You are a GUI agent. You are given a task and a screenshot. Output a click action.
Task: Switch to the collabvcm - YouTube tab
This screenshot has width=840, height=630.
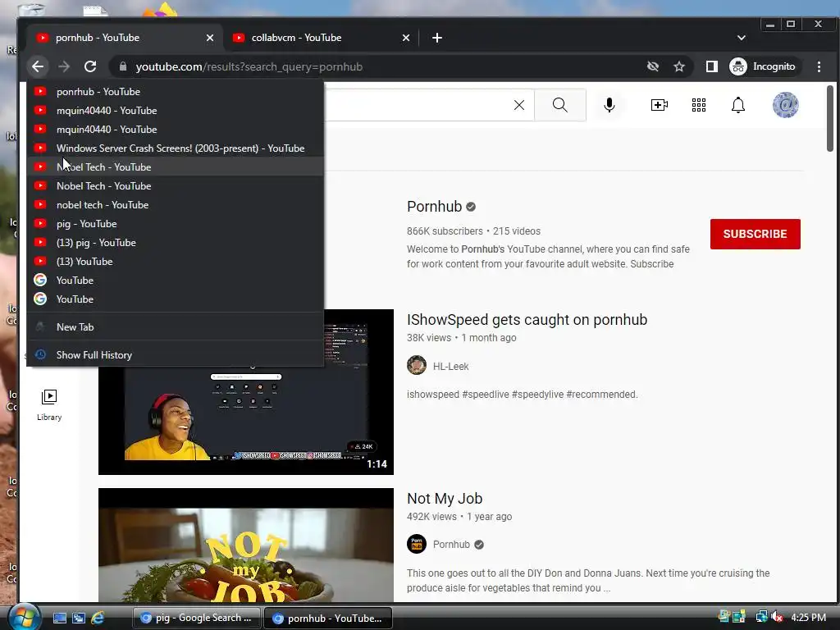(x=322, y=38)
